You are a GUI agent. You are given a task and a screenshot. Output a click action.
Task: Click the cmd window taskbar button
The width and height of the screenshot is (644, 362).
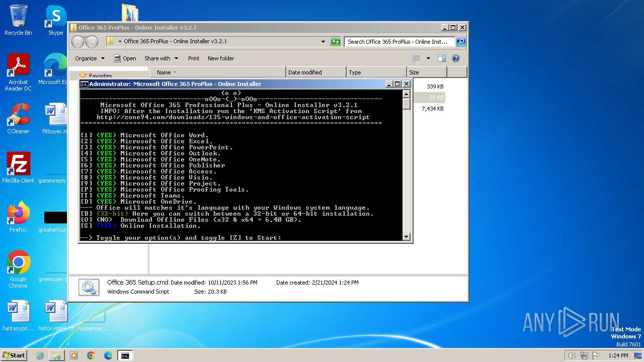[125, 355]
